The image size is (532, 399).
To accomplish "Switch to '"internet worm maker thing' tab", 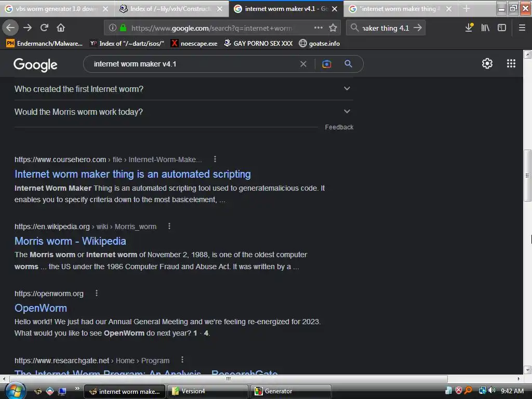I will (400, 9).
